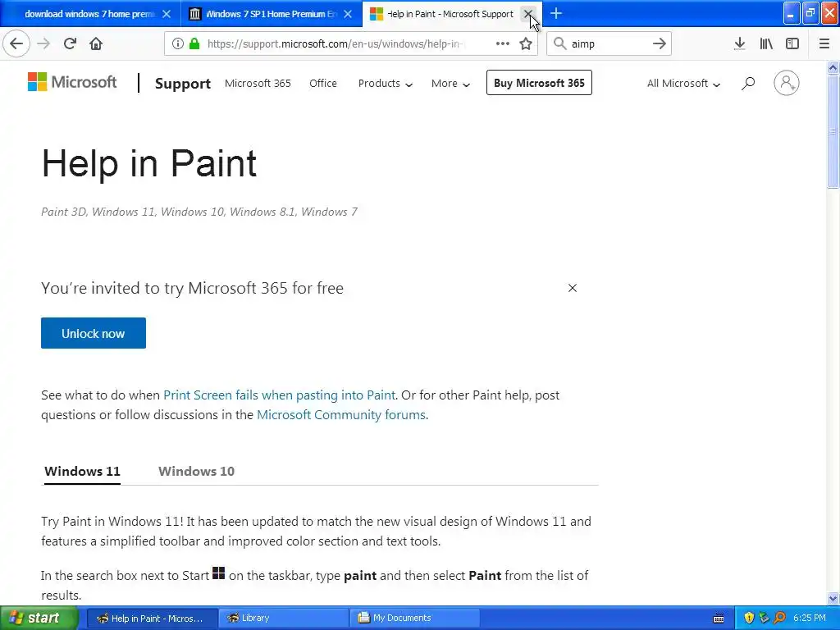Image resolution: width=840 pixels, height=630 pixels.
Task: Expand the All Microsoft dropdown
Action: click(683, 83)
